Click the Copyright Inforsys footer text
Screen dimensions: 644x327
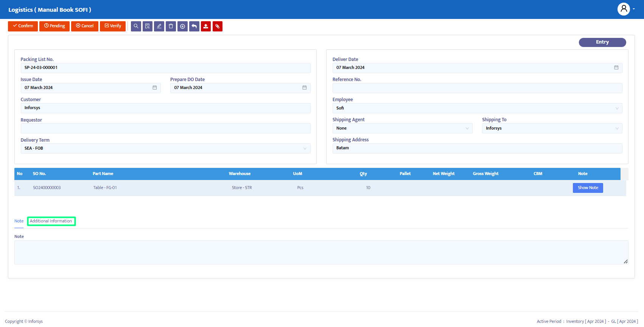(24, 322)
